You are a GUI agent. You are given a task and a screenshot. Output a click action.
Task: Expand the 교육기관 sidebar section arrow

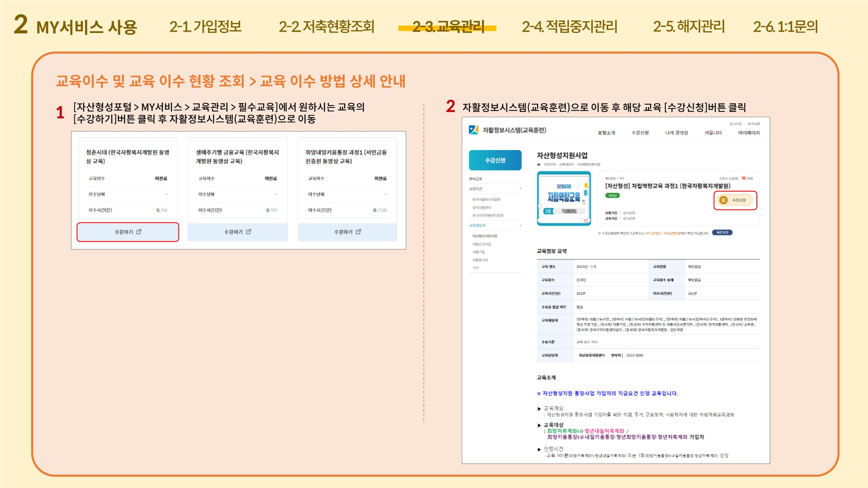(x=520, y=189)
